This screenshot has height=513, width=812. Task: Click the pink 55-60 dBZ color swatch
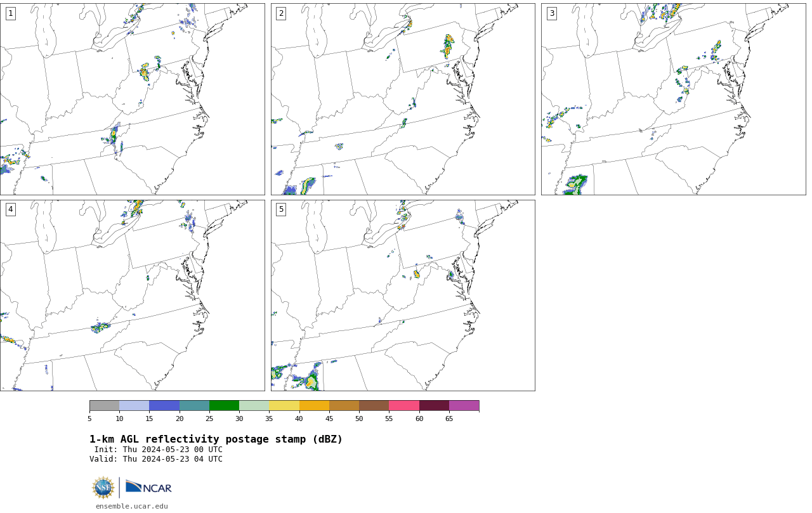[x=404, y=406]
